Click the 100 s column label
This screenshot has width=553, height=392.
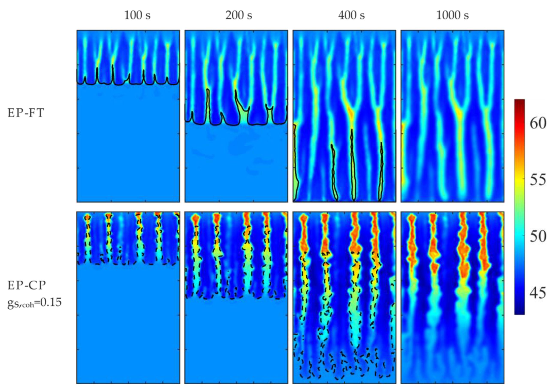[x=137, y=15]
